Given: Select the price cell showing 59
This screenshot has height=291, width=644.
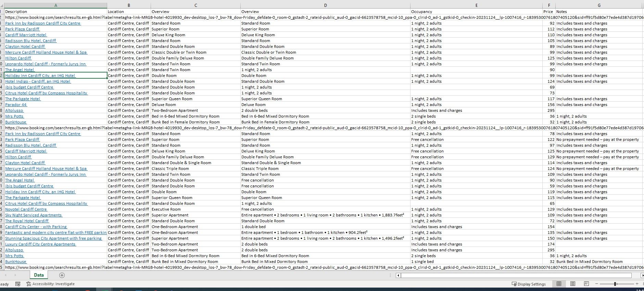Looking at the screenshot, I should point(549,186).
